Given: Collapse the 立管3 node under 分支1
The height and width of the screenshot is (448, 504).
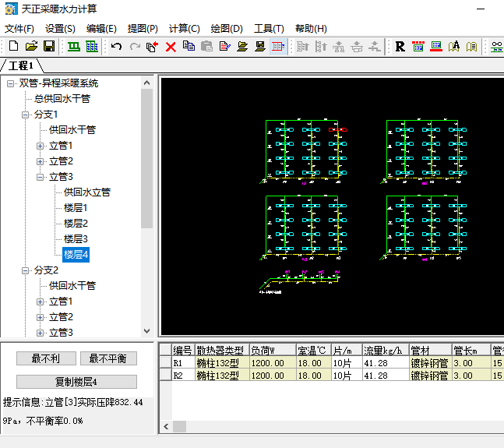Looking at the screenshot, I should click(x=41, y=177).
